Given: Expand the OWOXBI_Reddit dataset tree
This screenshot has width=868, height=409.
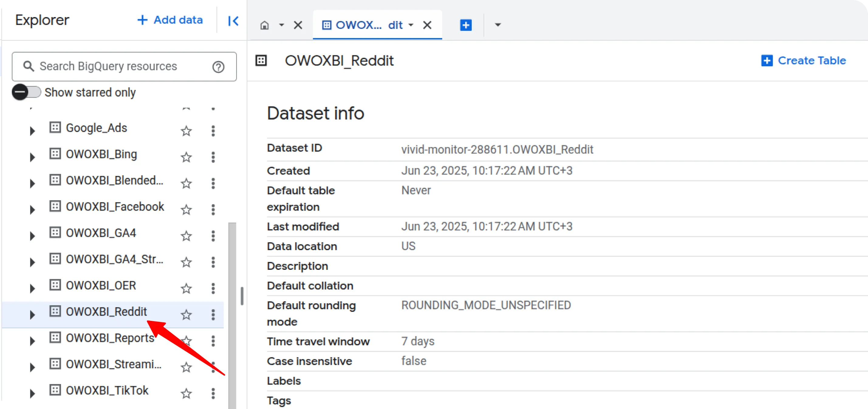Looking at the screenshot, I should pos(32,314).
